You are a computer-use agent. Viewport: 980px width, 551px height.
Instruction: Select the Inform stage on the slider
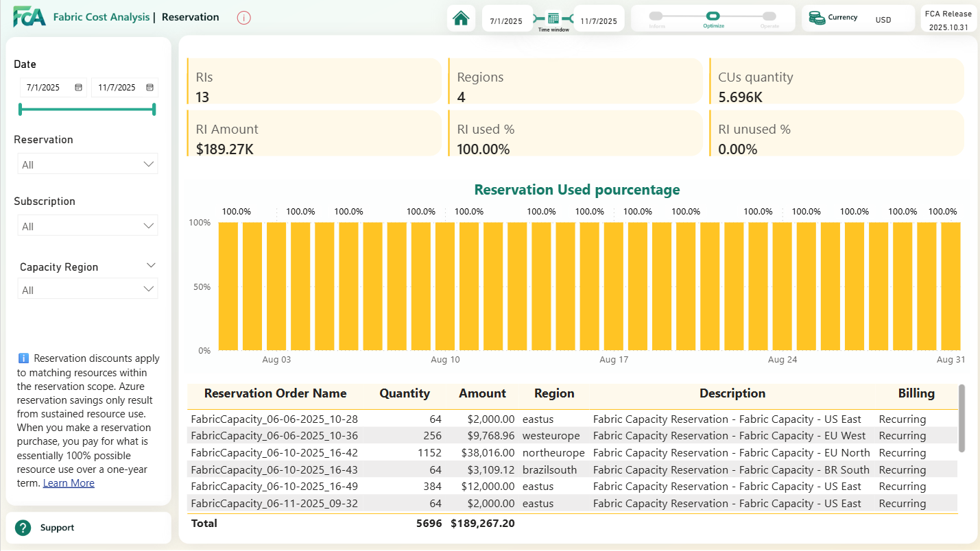(x=657, y=14)
